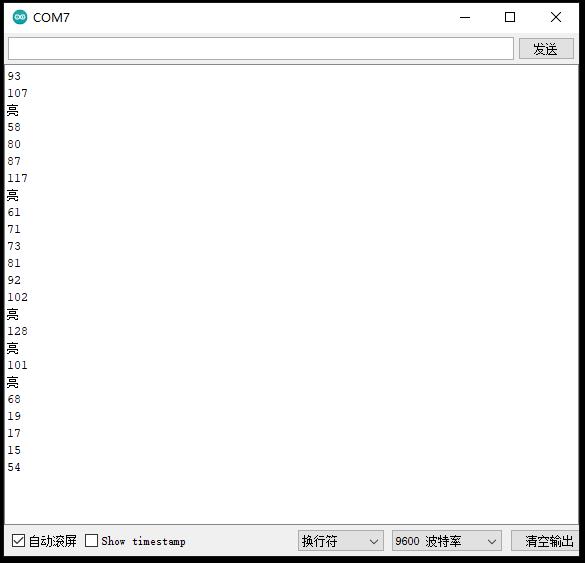This screenshot has height=563, width=585.
Task: Minimize the COM7 serial monitor window
Action: [x=465, y=17]
